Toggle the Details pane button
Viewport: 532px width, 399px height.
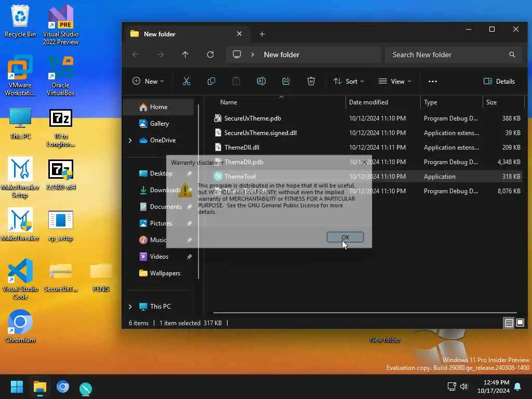499,81
